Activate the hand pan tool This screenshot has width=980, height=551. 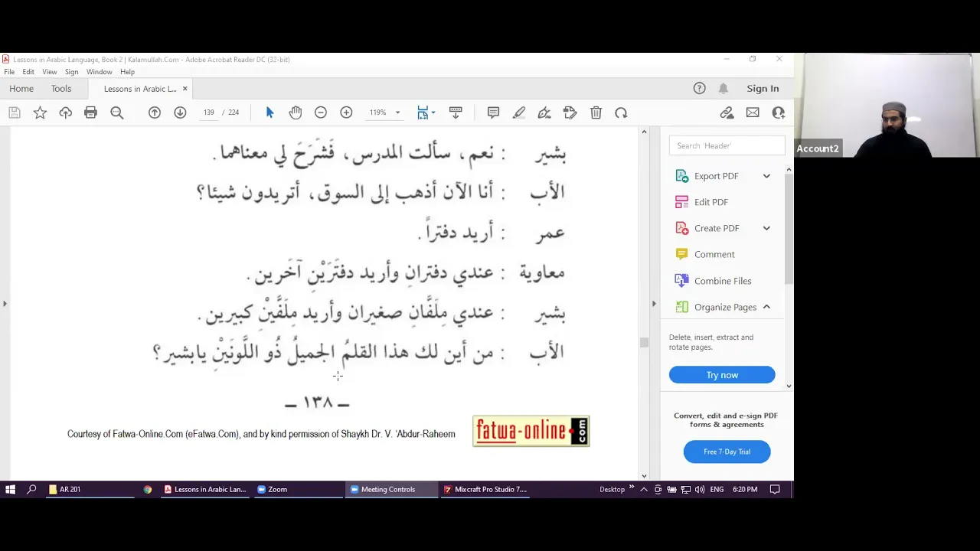(296, 112)
